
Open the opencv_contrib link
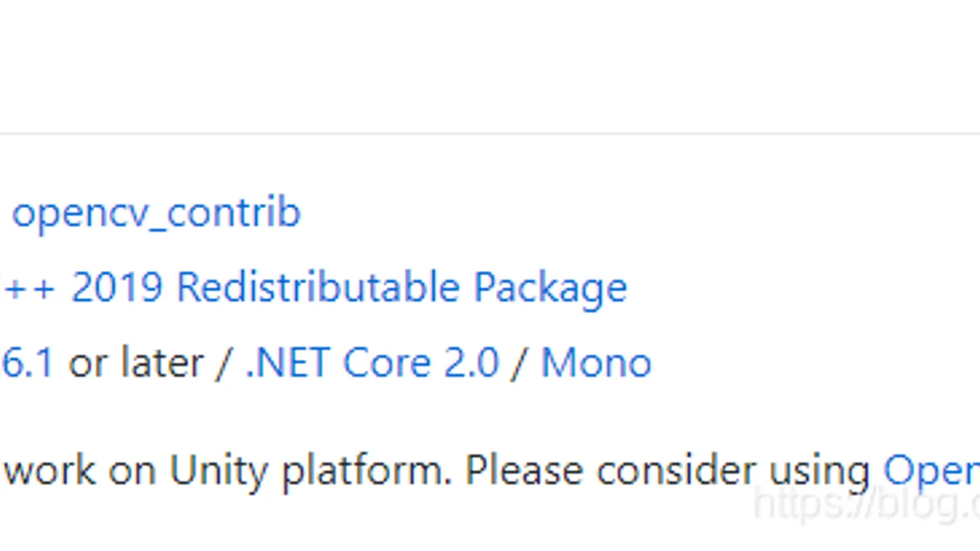[157, 214]
